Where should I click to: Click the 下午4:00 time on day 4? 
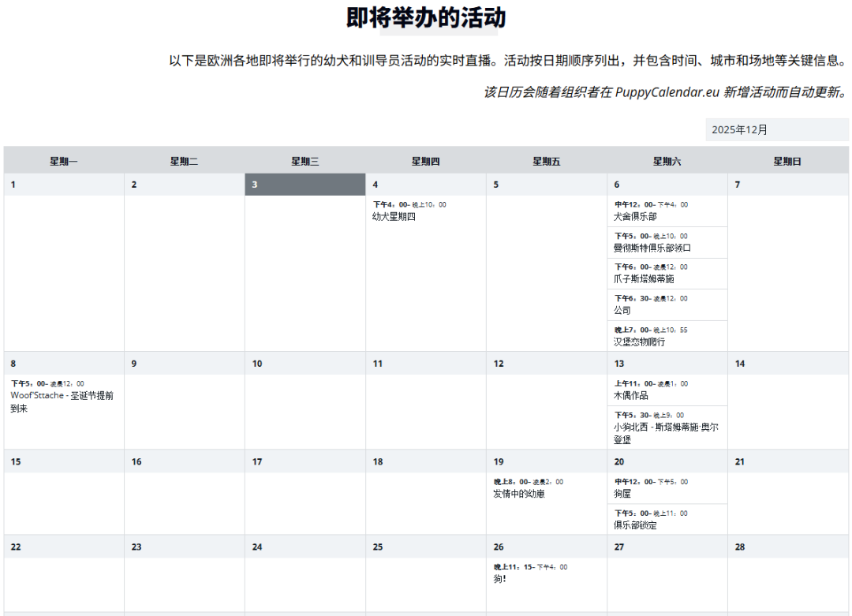[390, 205]
